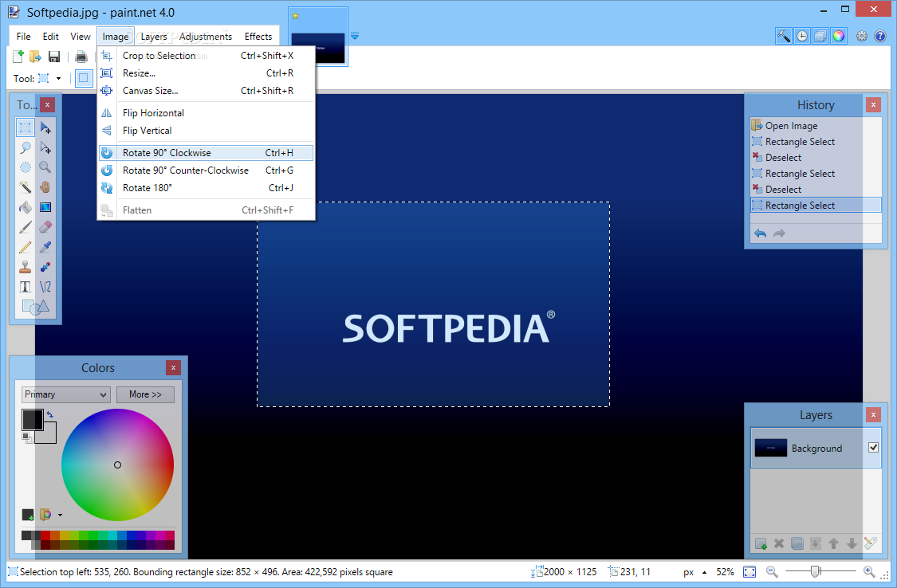Image resolution: width=897 pixels, height=588 pixels.
Task: Open the File menu
Action: (x=23, y=36)
